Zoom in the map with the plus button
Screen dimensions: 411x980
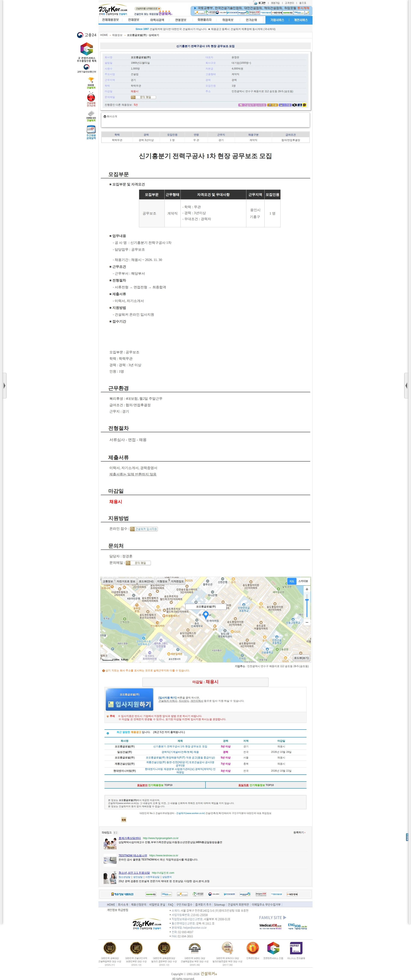pos(307,589)
